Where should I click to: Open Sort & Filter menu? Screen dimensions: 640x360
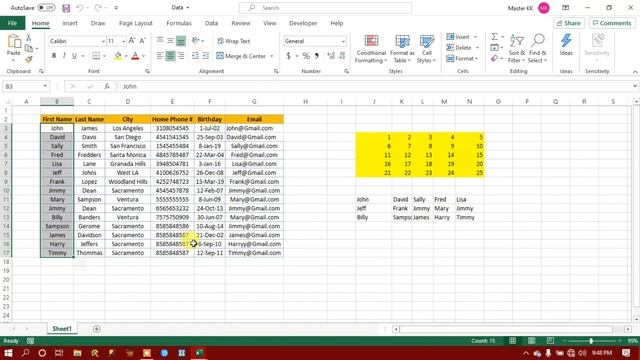pos(517,49)
